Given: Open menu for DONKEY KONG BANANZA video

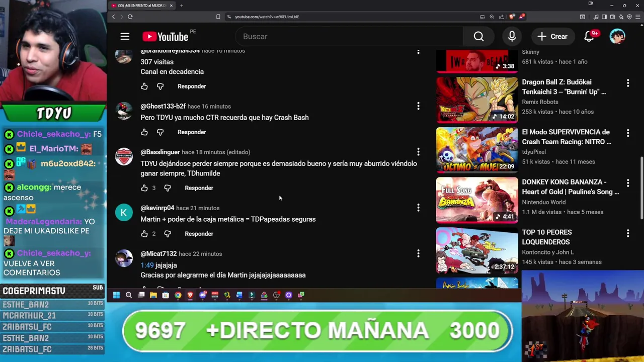Looking at the screenshot, I should pos(628,183).
